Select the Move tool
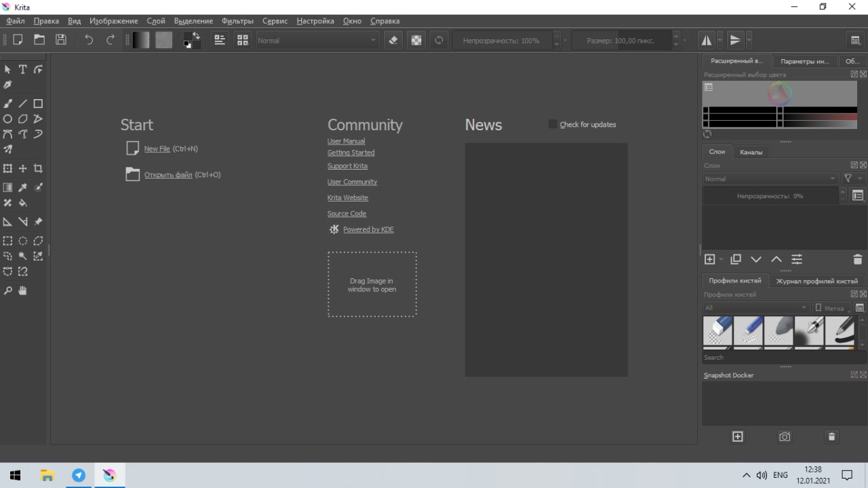The width and height of the screenshot is (868, 488). 22,168
